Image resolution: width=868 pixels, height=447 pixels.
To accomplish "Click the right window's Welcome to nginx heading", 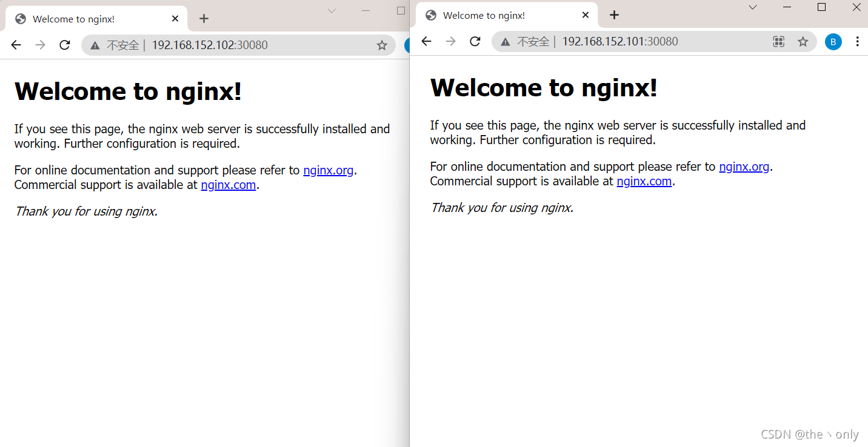I will pos(544,88).
